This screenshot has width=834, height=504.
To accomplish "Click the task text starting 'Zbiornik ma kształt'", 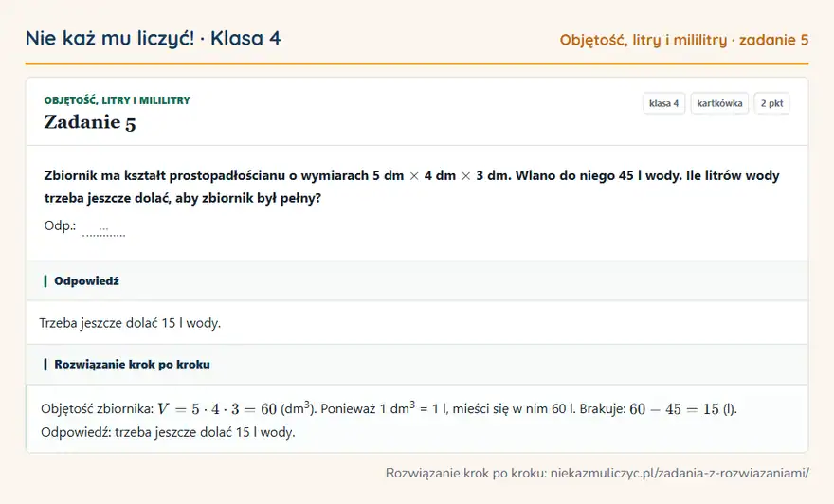I will [x=411, y=187].
